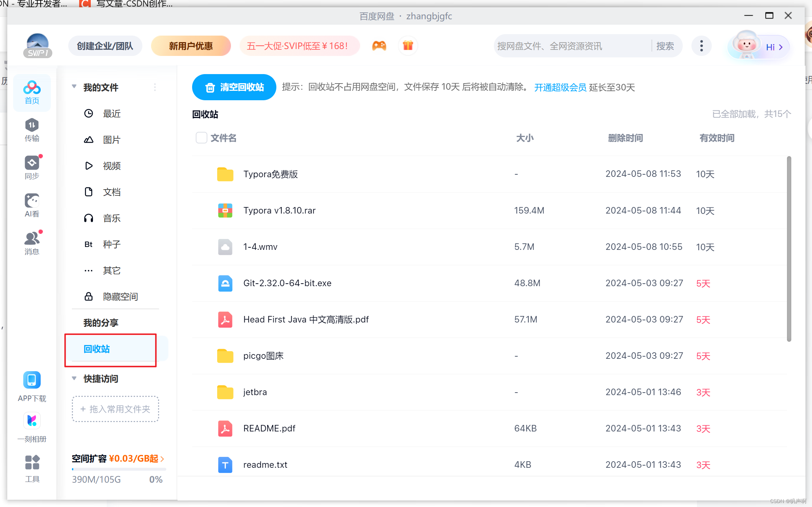Click the 清空回收站 button
The width and height of the screenshot is (812, 507).
coord(234,87)
